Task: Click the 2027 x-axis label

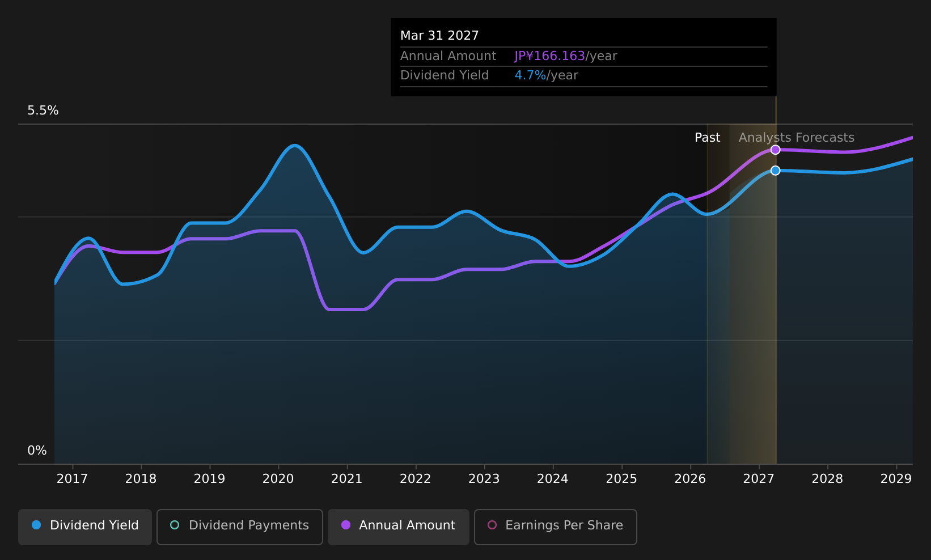Action: click(x=759, y=479)
